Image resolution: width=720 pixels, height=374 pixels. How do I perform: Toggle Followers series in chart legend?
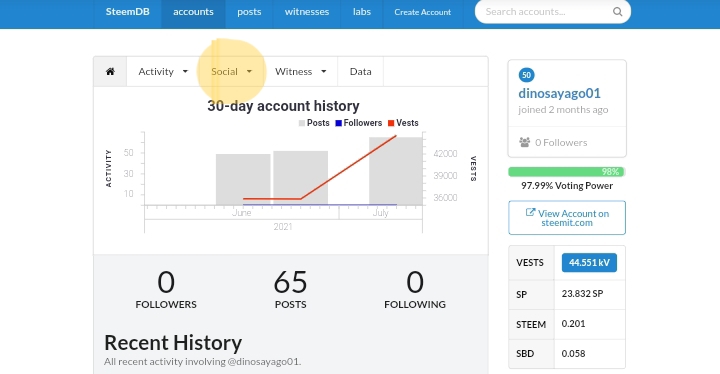click(x=359, y=123)
